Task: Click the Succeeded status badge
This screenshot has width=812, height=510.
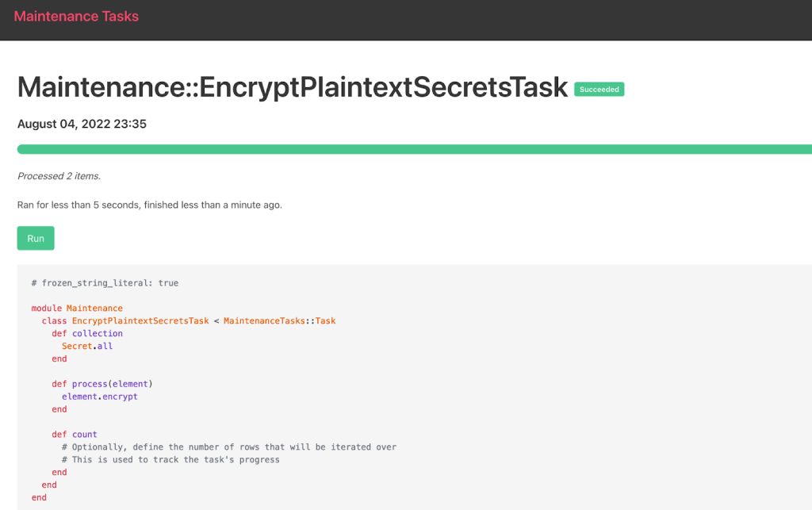Action: tap(599, 90)
